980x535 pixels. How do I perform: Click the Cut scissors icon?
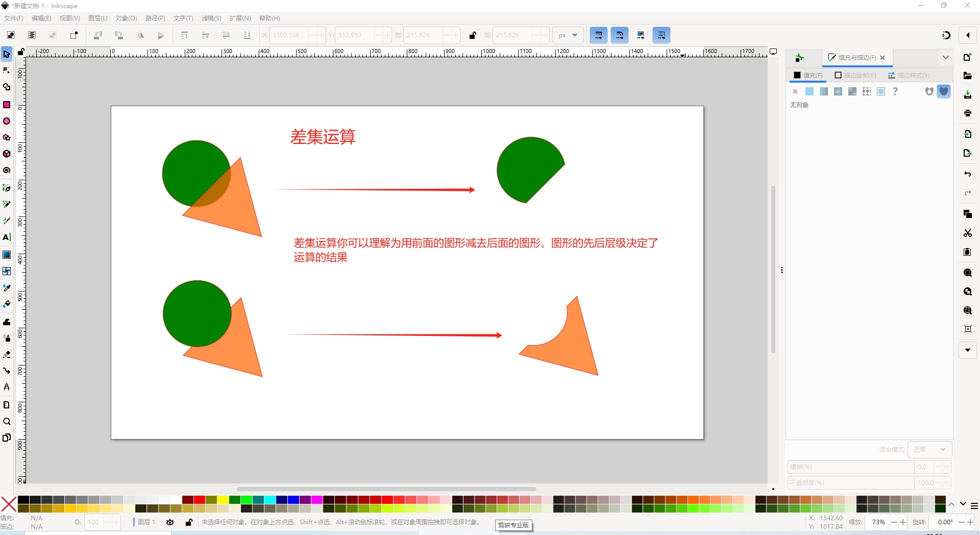[x=967, y=233]
